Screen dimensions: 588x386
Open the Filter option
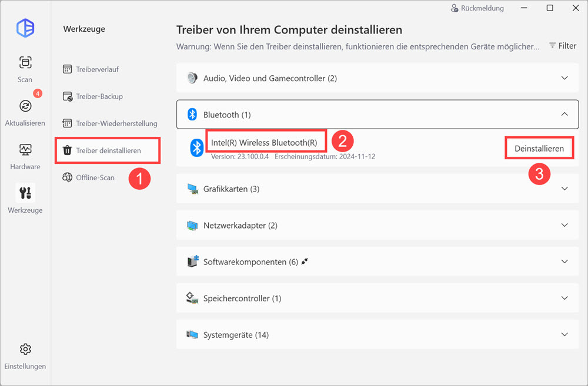[x=563, y=45]
